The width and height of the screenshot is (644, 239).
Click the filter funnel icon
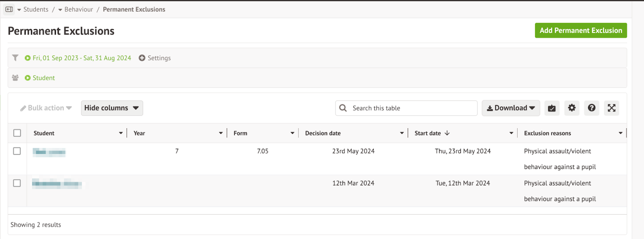[x=15, y=58]
